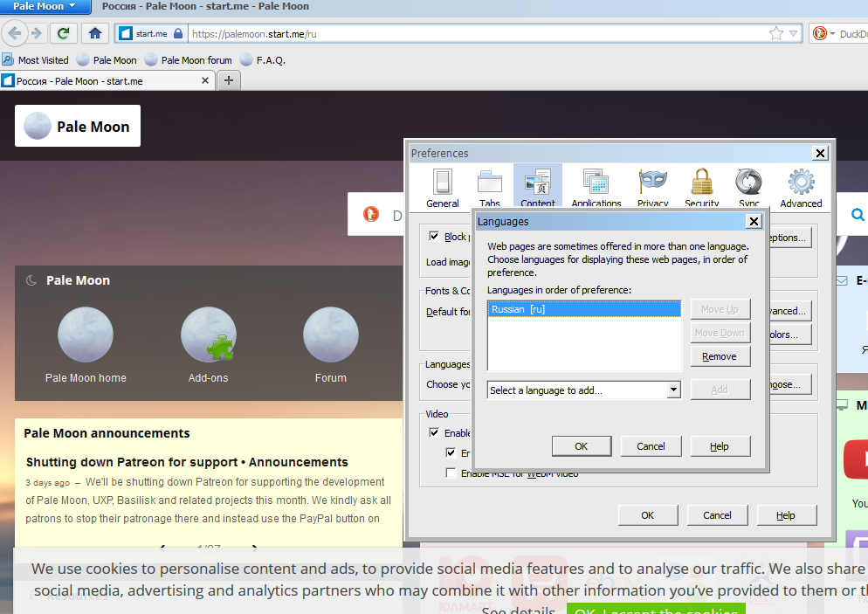
Task: Click the Choose languages button in Preferences
Action: point(789,384)
